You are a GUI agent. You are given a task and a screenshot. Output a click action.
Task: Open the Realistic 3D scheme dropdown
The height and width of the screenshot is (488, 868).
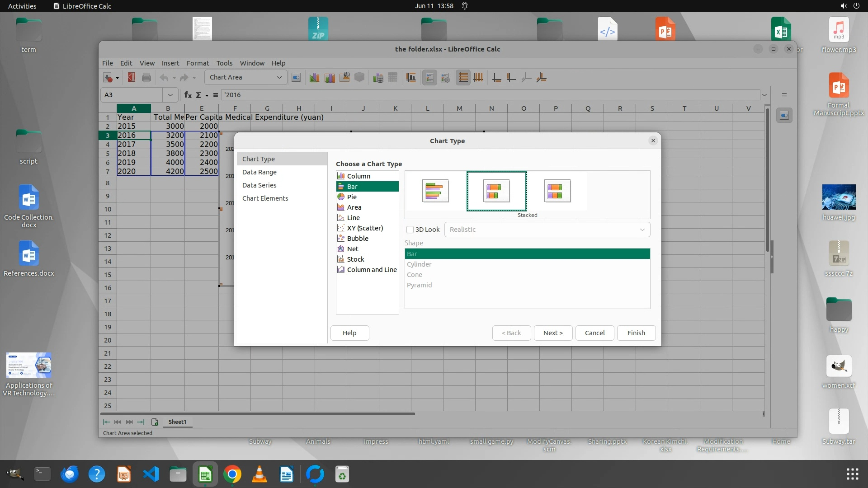click(x=547, y=230)
